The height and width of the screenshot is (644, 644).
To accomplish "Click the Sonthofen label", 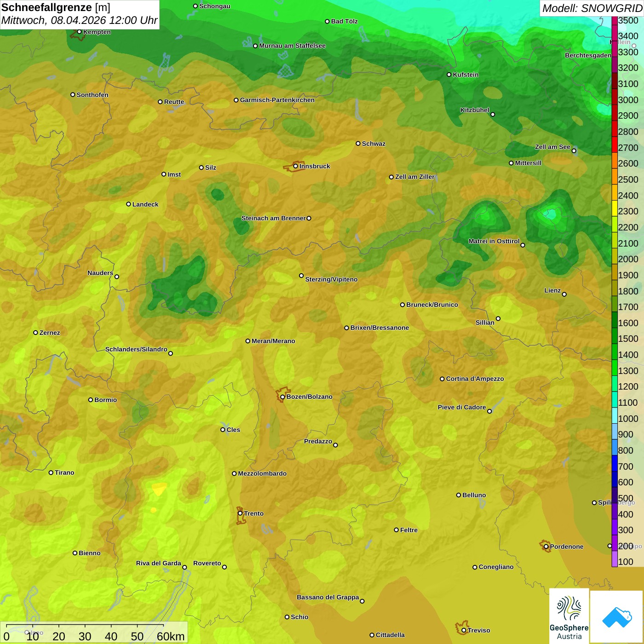I will [x=92, y=95].
